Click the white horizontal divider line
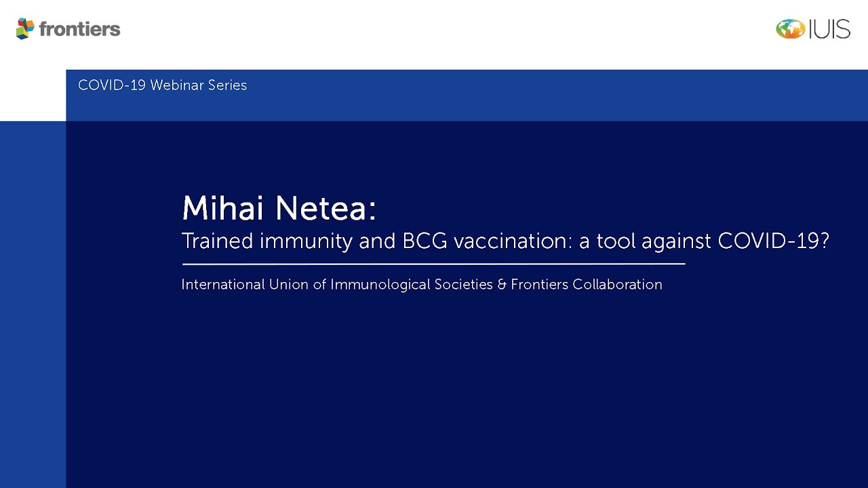Viewport: 868px width, 488px height. coord(434,264)
